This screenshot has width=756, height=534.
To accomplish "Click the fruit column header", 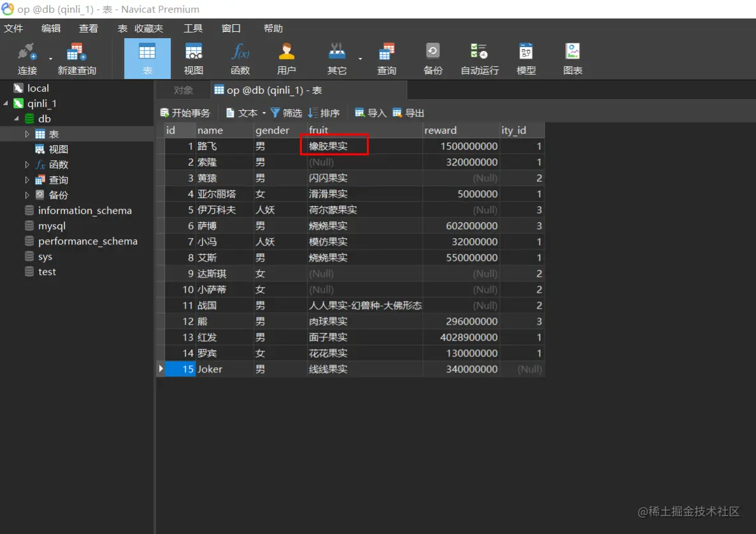I will 365,130.
